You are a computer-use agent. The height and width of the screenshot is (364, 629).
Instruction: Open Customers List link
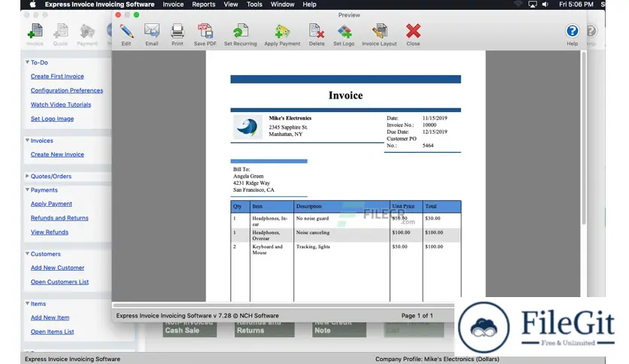[x=59, y=282]
